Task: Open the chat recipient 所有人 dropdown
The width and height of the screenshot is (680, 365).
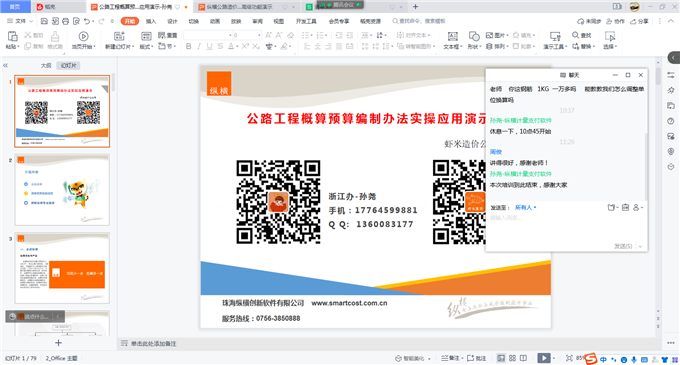Action: 526,208
